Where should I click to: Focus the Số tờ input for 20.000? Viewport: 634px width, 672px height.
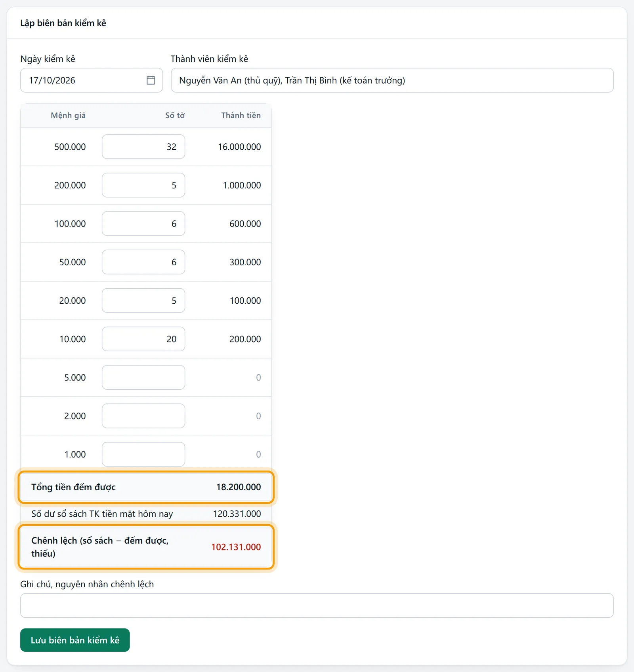coord(143,300)
